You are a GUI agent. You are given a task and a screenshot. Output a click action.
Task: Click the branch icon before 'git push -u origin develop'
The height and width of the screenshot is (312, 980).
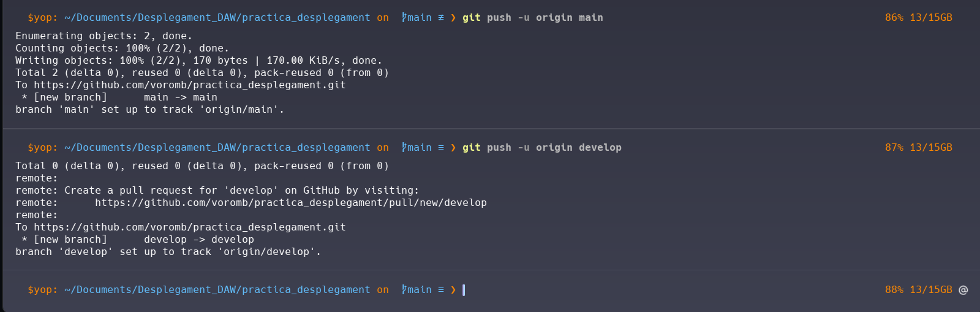pyautogui.click(x=404, y=148)
